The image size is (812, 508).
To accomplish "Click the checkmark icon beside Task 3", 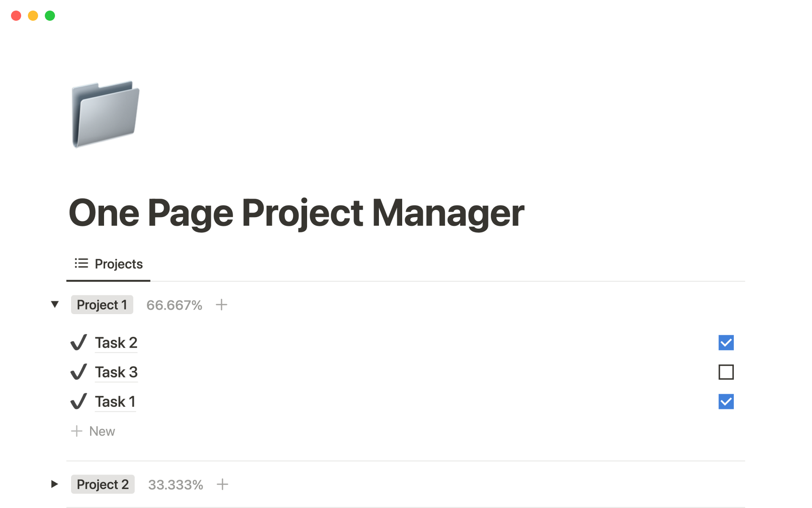I will [79, 372].
